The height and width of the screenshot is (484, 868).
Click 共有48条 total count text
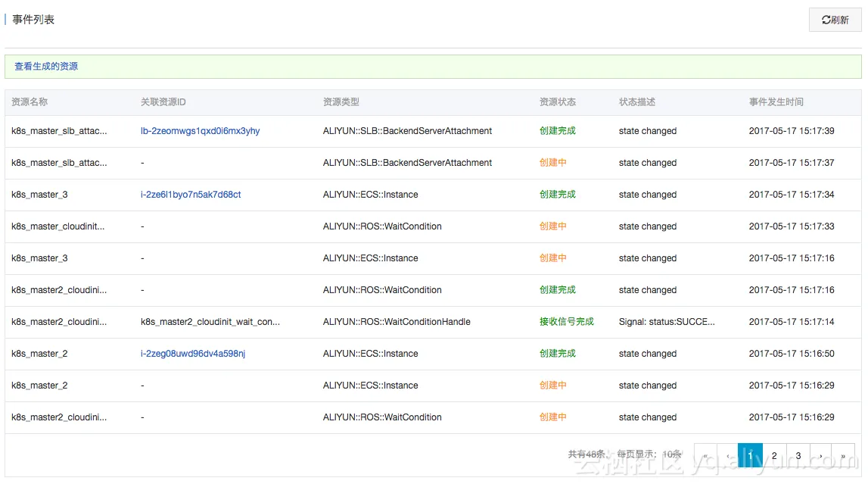(x=586, y=454)
